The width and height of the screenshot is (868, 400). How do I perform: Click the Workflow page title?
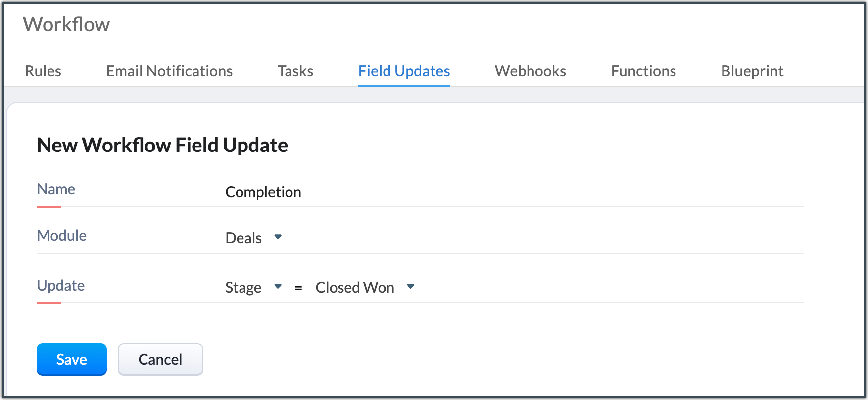click(66, 25)
